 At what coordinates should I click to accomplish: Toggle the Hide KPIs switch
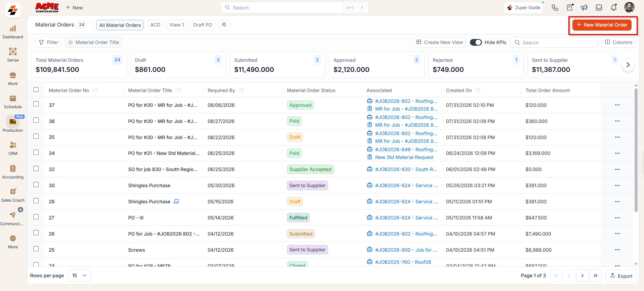click(476, 42)
